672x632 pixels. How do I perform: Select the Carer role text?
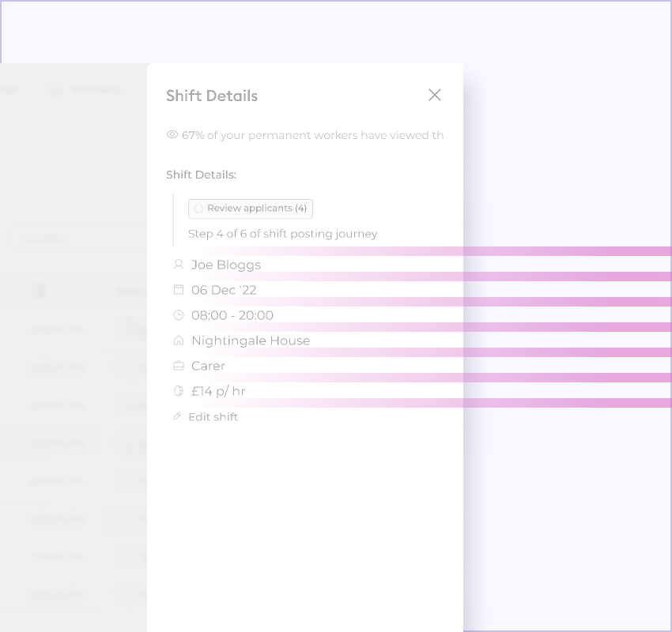pyautogui.click(x=208, y=366)
